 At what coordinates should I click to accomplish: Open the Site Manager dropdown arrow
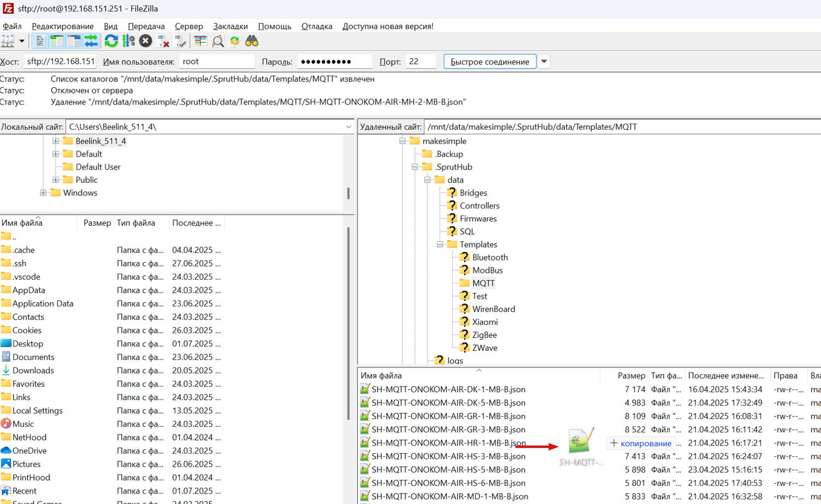point(22,41)
